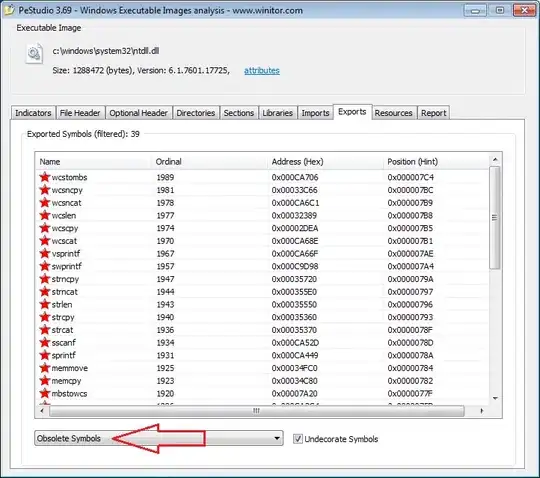540x478 pixels.
Task: Click the star icon next to wcsncpy
Action: 44,190
